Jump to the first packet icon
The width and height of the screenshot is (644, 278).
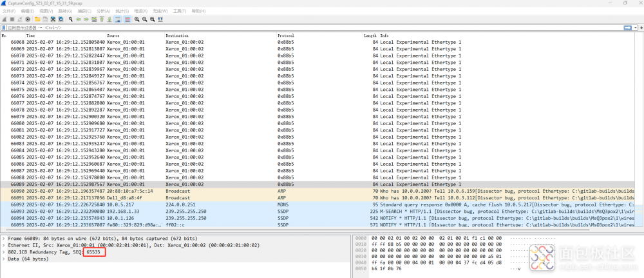tap(102, 19)
